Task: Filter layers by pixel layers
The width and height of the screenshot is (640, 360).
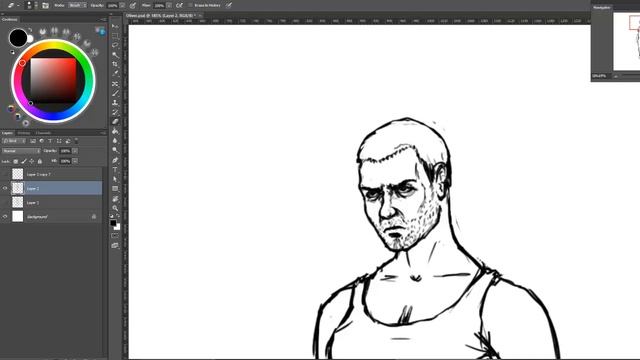Action: click(33, 141)
